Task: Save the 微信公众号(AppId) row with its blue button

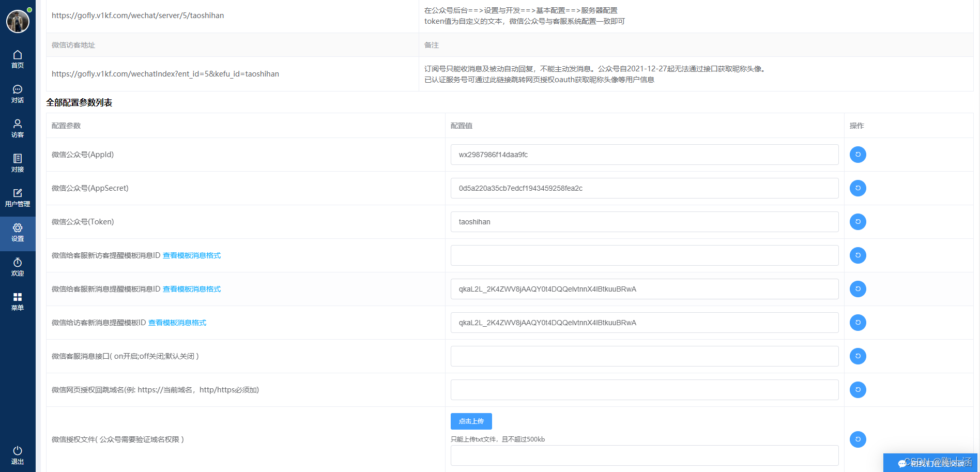Action: tap(858, 155)
